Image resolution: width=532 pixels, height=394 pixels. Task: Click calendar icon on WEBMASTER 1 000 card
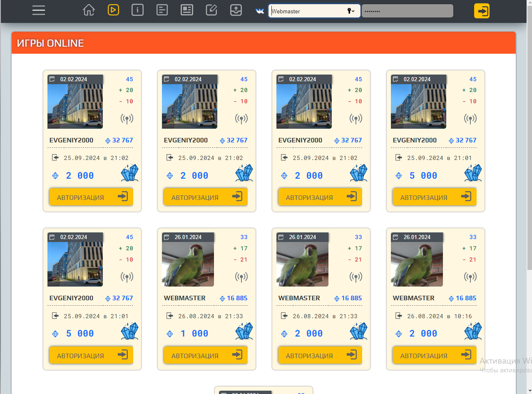167,237
